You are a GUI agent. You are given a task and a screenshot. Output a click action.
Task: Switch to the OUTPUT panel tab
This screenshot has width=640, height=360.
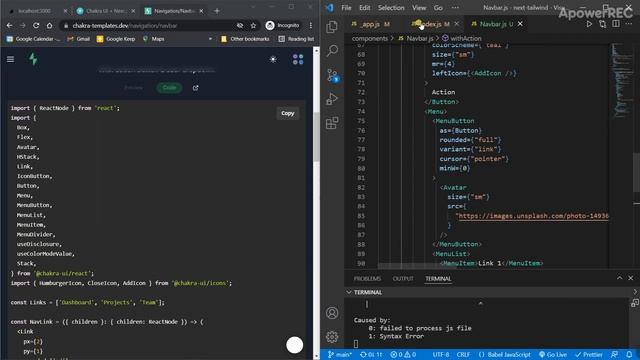click(x=403, y=278)
